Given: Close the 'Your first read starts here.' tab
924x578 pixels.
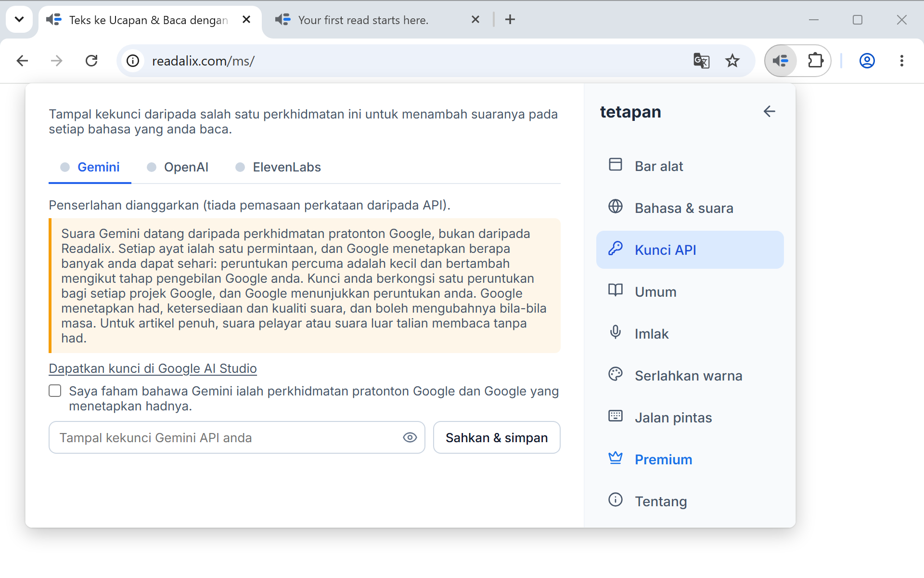Looking at the screenshot, I should click(x=475, y=19).
